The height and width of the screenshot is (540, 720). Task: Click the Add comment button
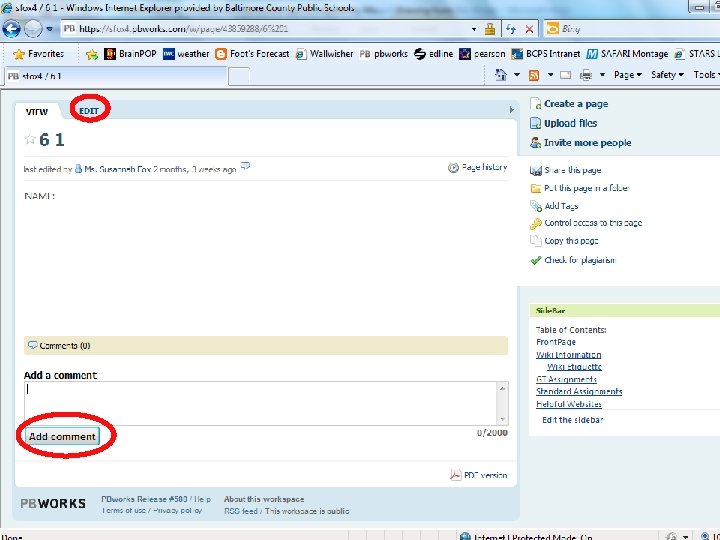tap(62, 436)
